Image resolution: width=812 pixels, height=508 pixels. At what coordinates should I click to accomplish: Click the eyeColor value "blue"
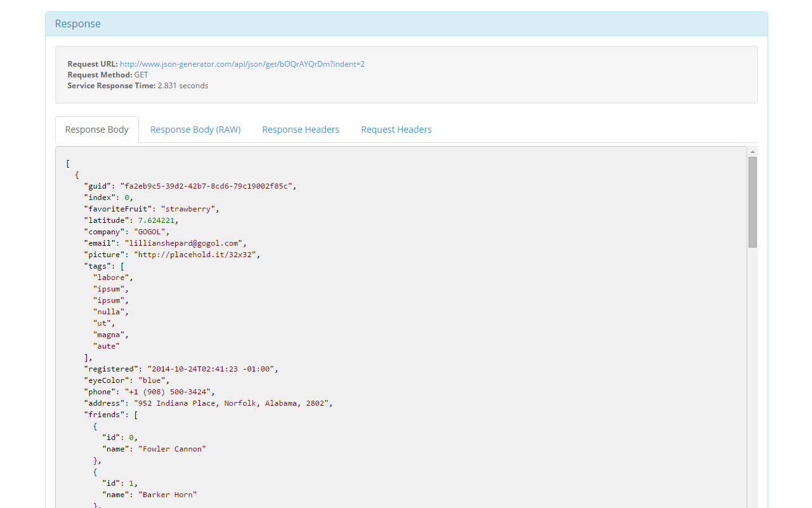pos(152,380)
